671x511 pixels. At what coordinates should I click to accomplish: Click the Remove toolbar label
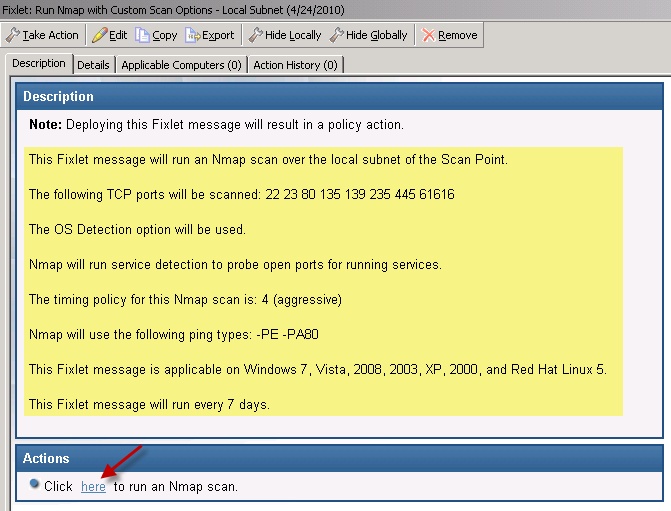pyautogui.click(x=457, y=35)
